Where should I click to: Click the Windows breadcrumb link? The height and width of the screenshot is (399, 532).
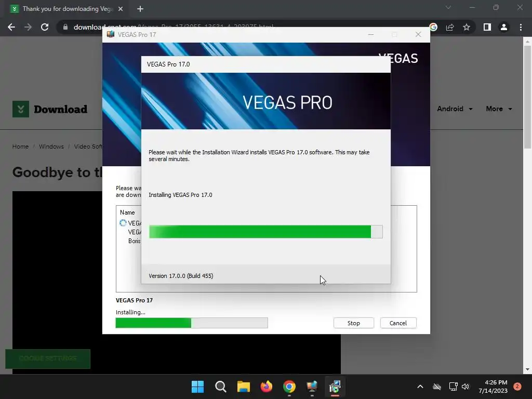tap(51, 147)
